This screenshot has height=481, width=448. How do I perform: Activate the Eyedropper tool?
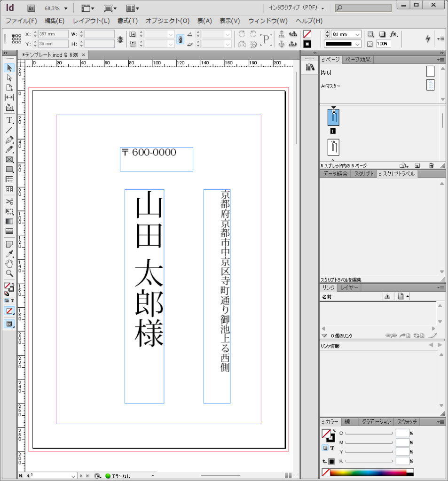point(9,254)
